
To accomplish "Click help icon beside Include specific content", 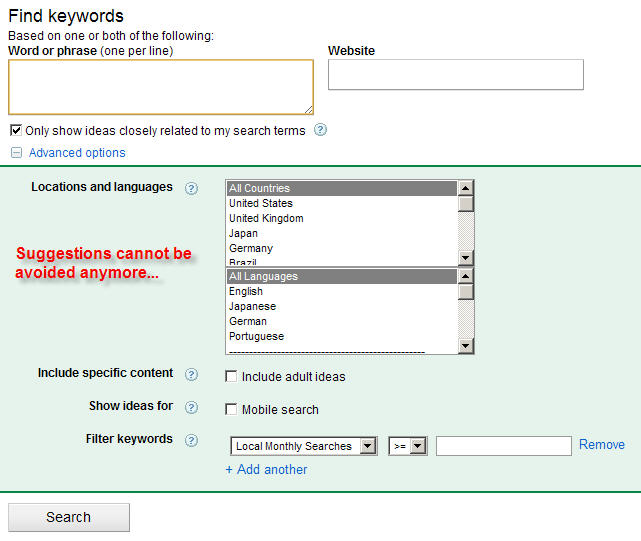I will pos(191,374).
